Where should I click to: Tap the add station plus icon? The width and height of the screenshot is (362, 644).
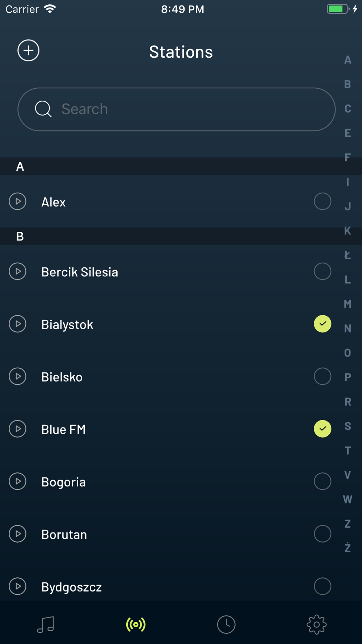click(28, 50)
